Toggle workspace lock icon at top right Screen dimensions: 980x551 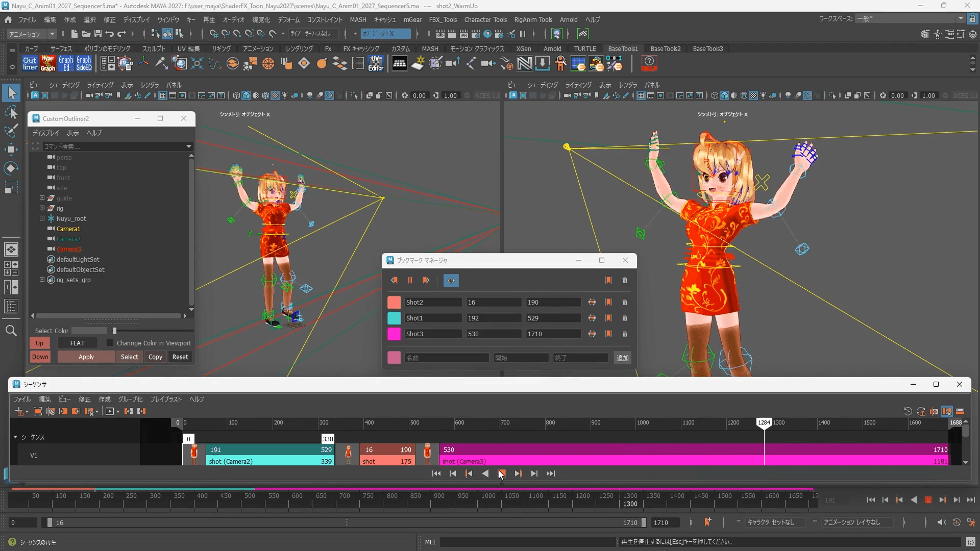point(972,19)
